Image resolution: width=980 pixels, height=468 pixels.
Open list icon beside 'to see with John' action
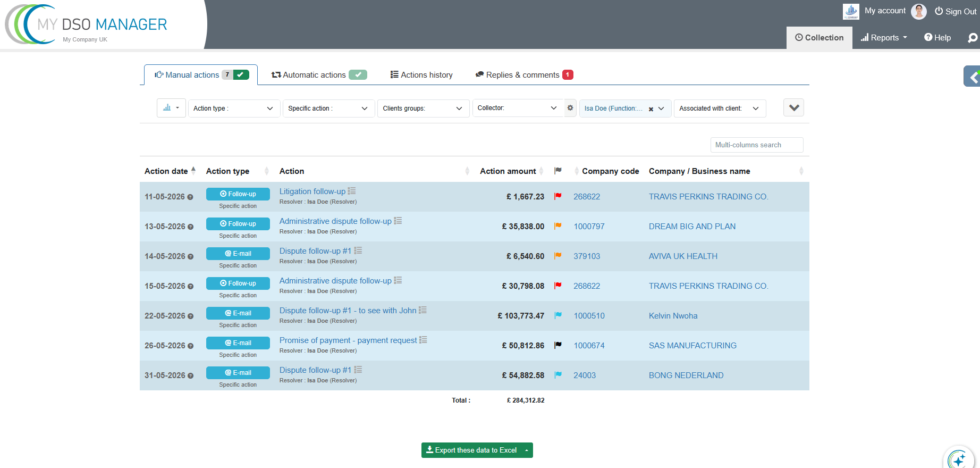coord(423,310)
